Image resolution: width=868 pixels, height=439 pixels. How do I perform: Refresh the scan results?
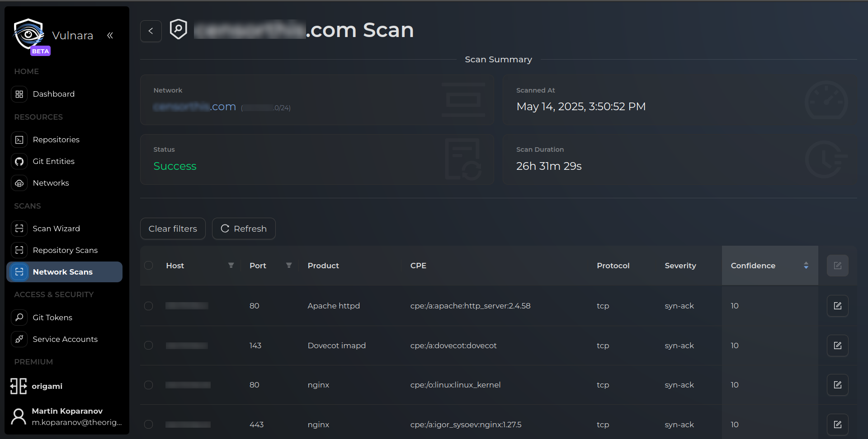(x=244, y=229)
